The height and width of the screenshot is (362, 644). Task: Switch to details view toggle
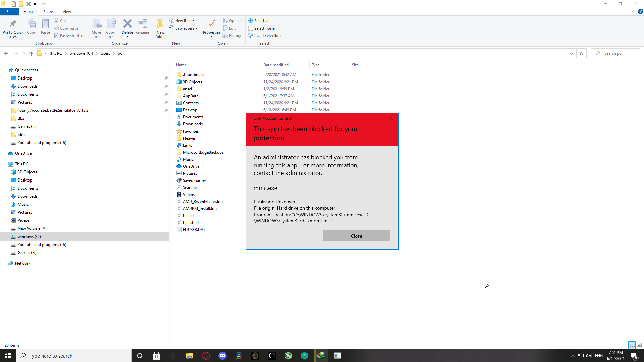[x=632, y=345]
